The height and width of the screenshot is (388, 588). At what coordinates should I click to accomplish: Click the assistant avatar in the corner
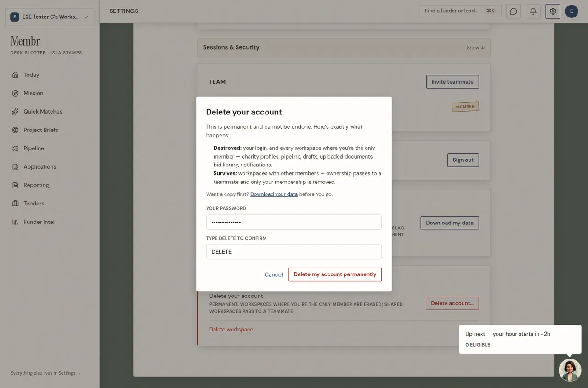[x=570, y=370]
